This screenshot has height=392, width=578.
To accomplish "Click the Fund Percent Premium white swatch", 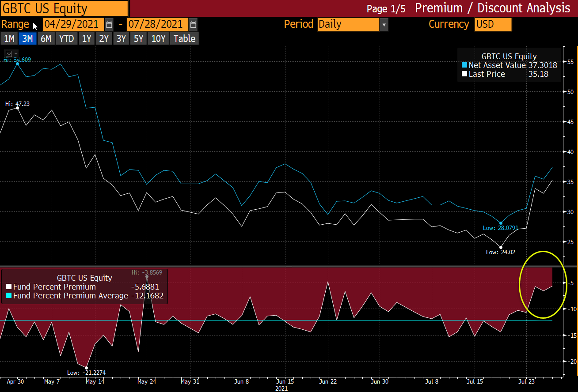I will click(x=9, y=287).
